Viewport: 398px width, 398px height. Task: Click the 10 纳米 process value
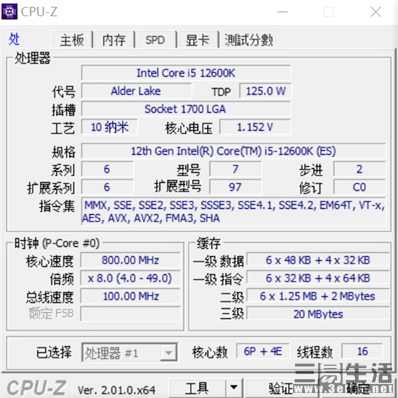[x=110, y=127]
